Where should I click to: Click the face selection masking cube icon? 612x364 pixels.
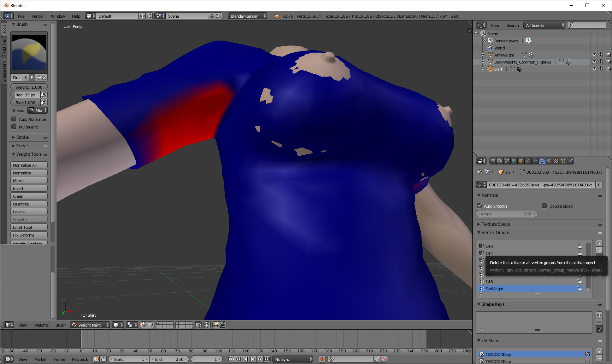click(x=143, y=325)
